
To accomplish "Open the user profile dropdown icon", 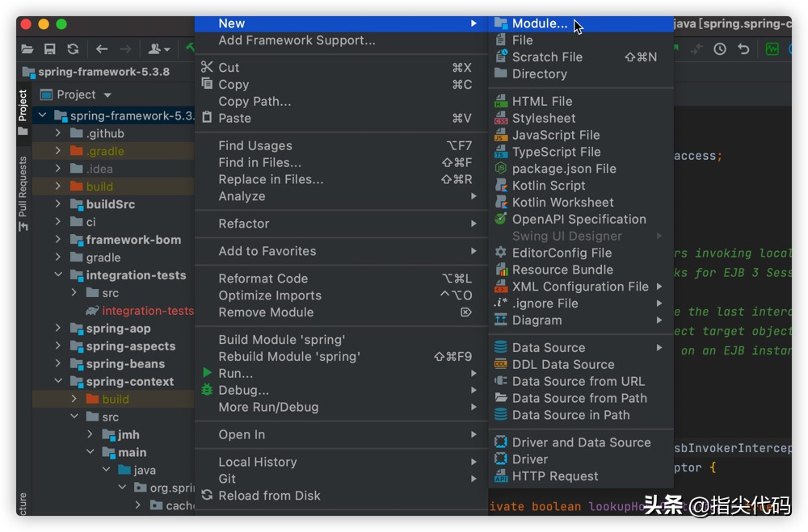I will 158,49.
